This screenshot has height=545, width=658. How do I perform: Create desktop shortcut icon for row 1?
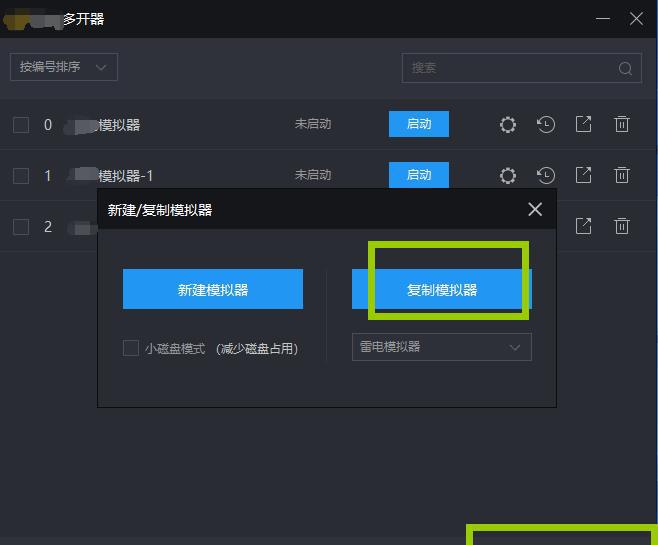click(x=584, y=175)
